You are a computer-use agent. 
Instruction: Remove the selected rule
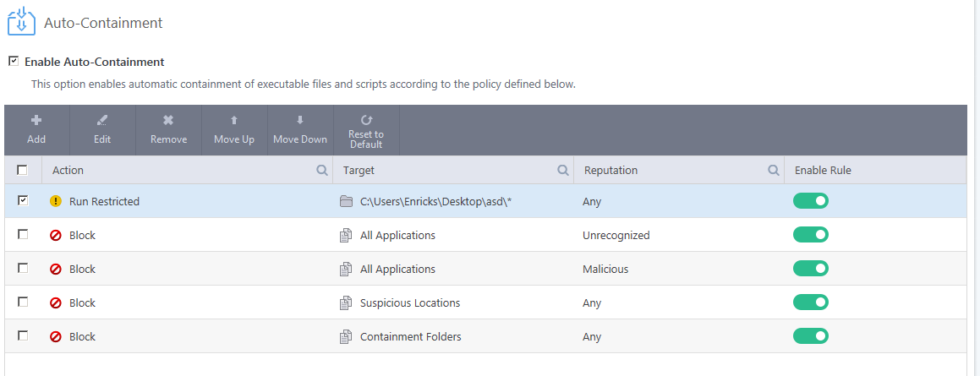pyautogui.click(x=168, y=130)
